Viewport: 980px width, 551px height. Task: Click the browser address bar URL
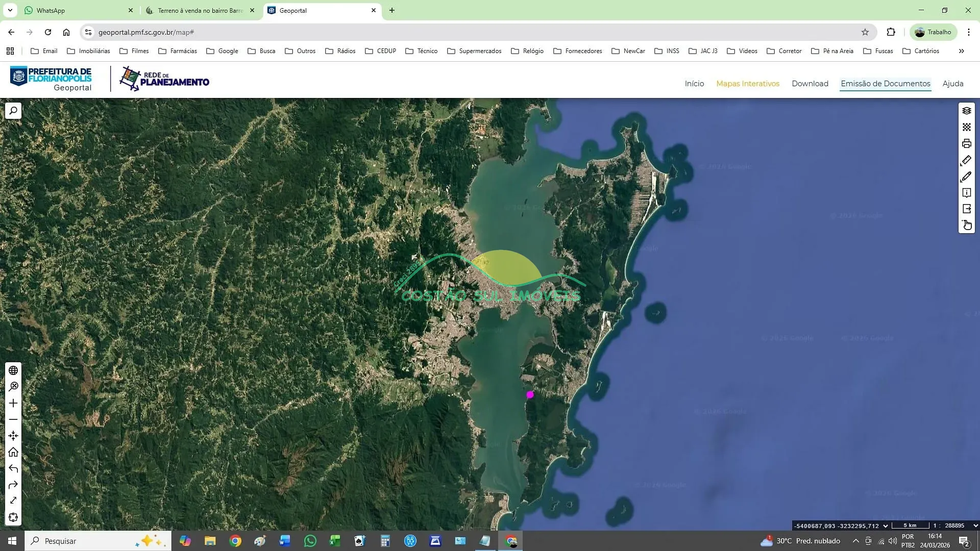[146, 32]
